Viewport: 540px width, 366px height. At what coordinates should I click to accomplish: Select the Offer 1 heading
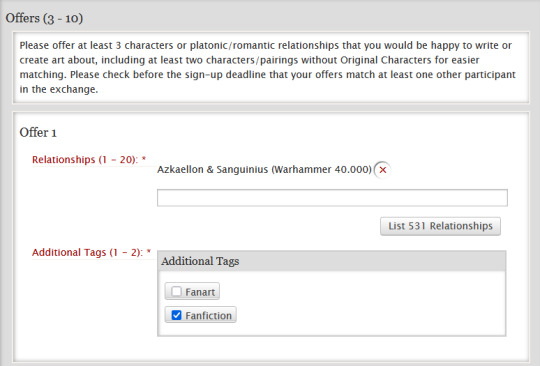38,133
